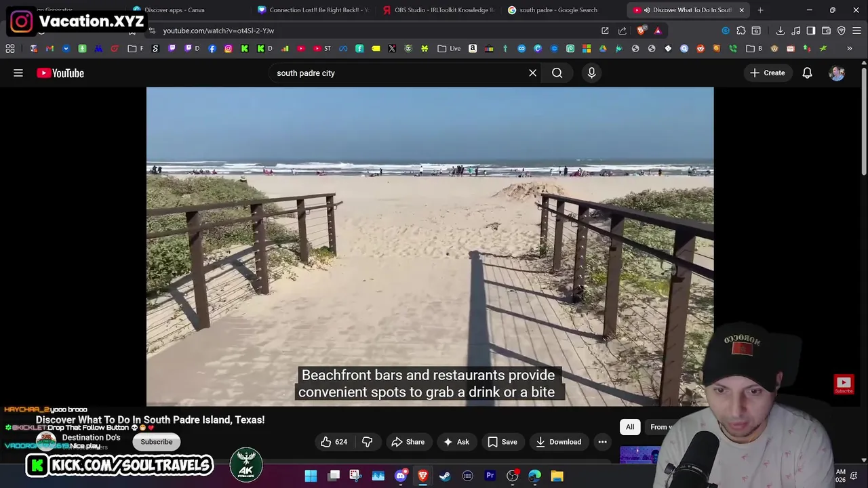Open the browser share page icon
This screenshot has width=868, height=488.
(623, 30)
